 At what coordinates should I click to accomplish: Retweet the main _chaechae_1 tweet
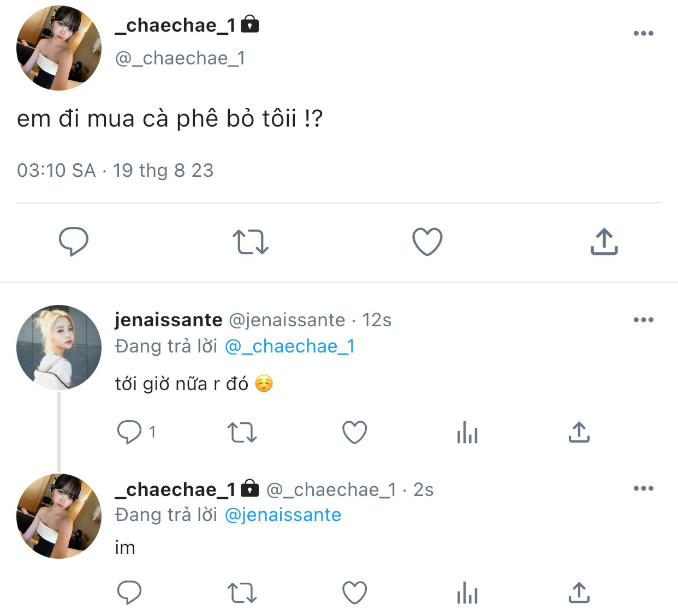click(250, 242)
